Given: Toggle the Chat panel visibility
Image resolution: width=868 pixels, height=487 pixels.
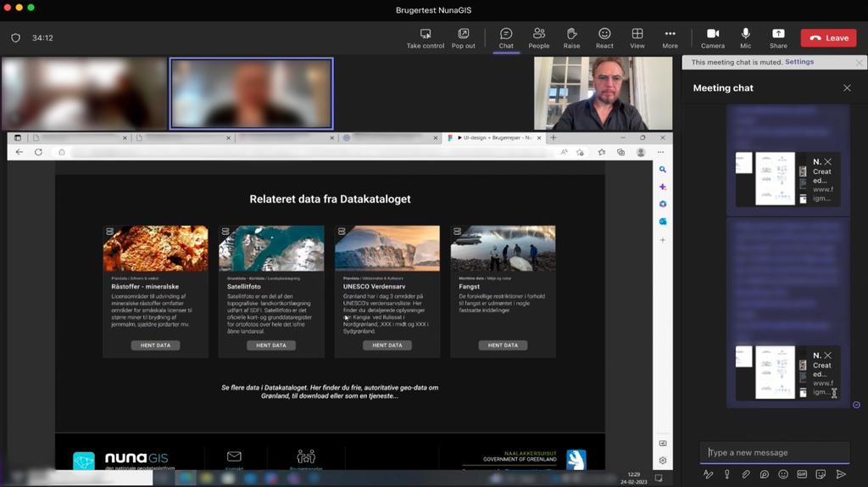Looking at the screenshot, I should [x=506, y=37].
